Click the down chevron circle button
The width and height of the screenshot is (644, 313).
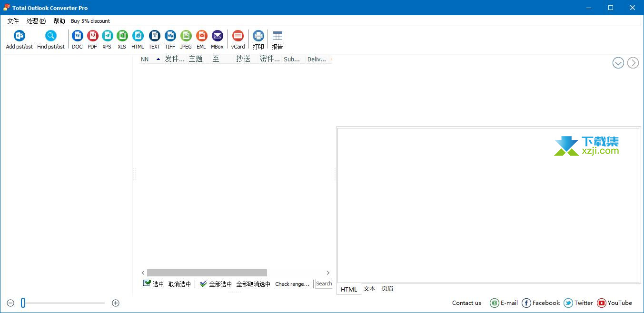(618, 63)
